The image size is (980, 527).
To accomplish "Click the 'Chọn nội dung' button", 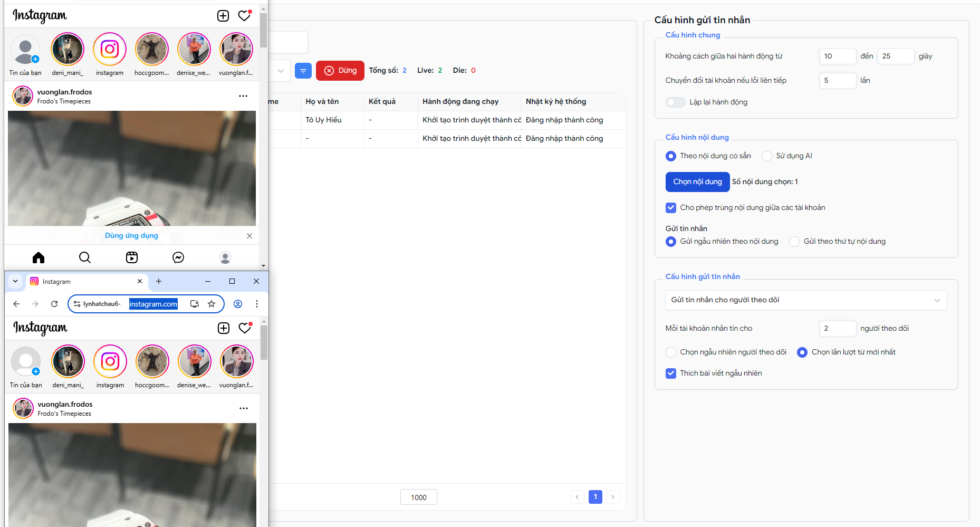I will (697, 182).
